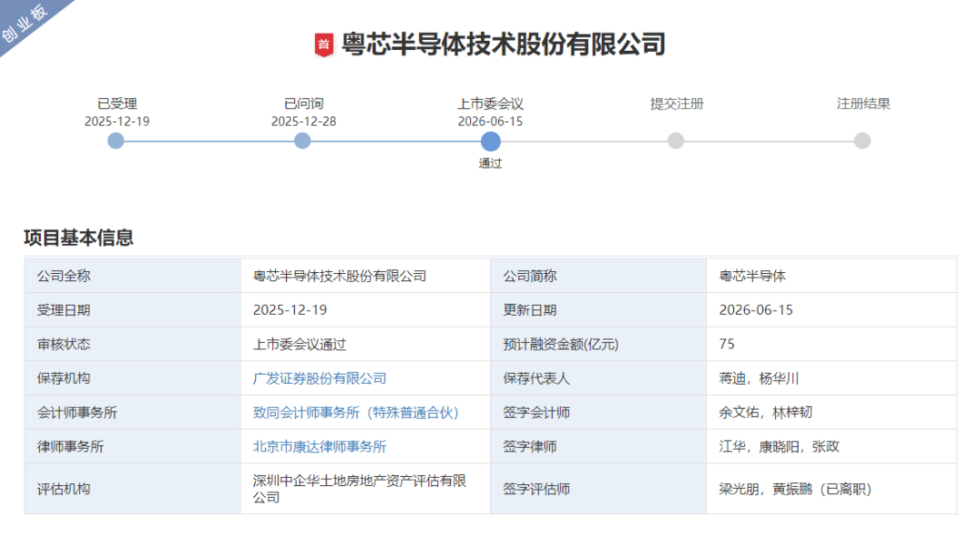Viewport: 980px width, 536px height.
Task: Click the 蒋迪，杨华川 representatives cell
Action: coord(832,378)
